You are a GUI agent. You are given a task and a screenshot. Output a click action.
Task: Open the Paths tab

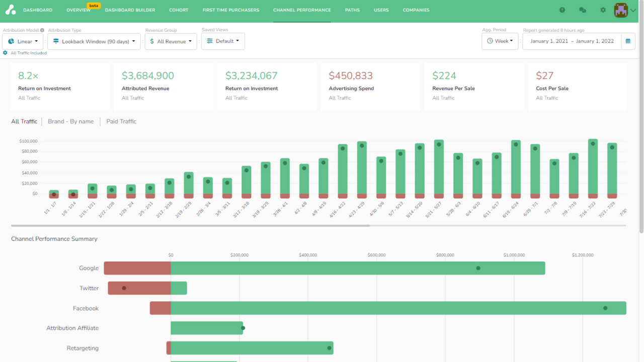point(352,10)
